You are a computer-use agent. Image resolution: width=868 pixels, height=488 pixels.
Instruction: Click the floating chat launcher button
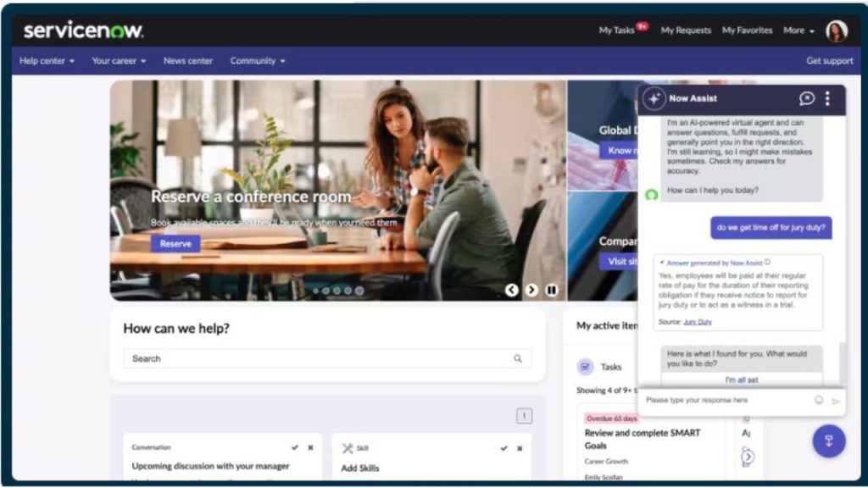(829, 441)
